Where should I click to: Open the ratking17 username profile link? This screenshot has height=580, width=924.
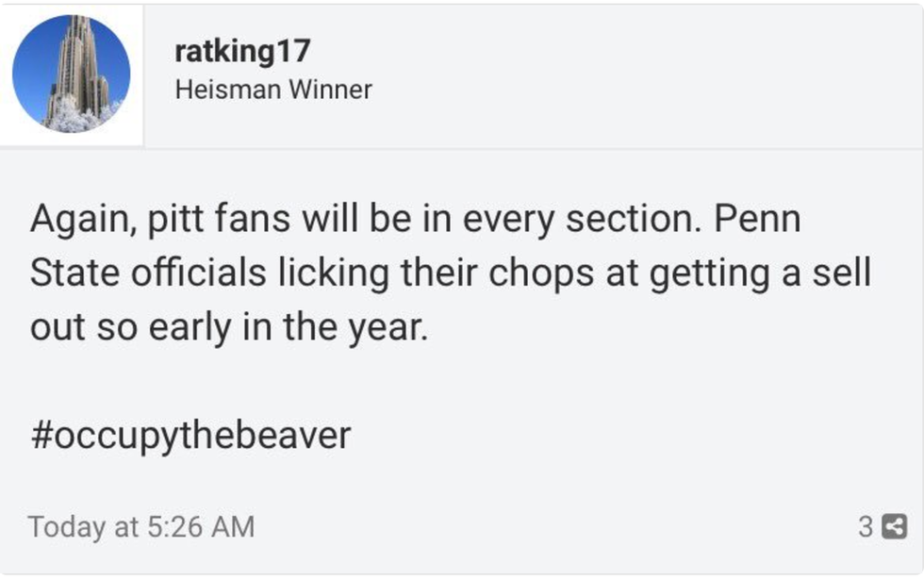[x=242, y=52]
